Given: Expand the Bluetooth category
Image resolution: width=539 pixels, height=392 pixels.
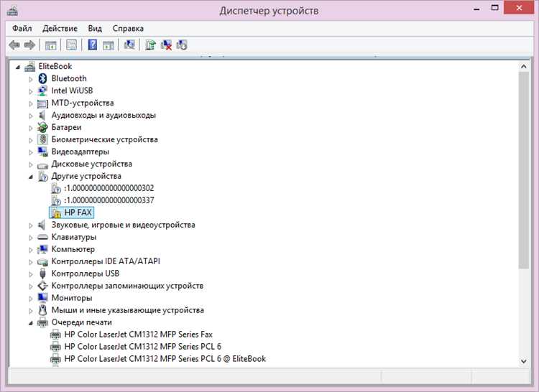Looking at the screenshot, I should 31,79.
